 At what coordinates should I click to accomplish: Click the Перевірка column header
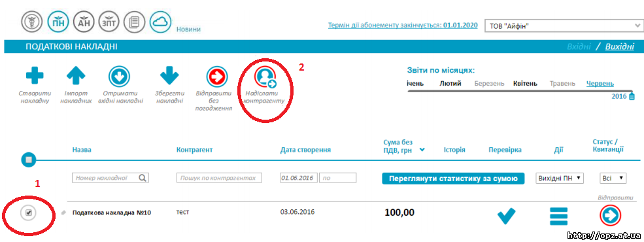(505, 150)
